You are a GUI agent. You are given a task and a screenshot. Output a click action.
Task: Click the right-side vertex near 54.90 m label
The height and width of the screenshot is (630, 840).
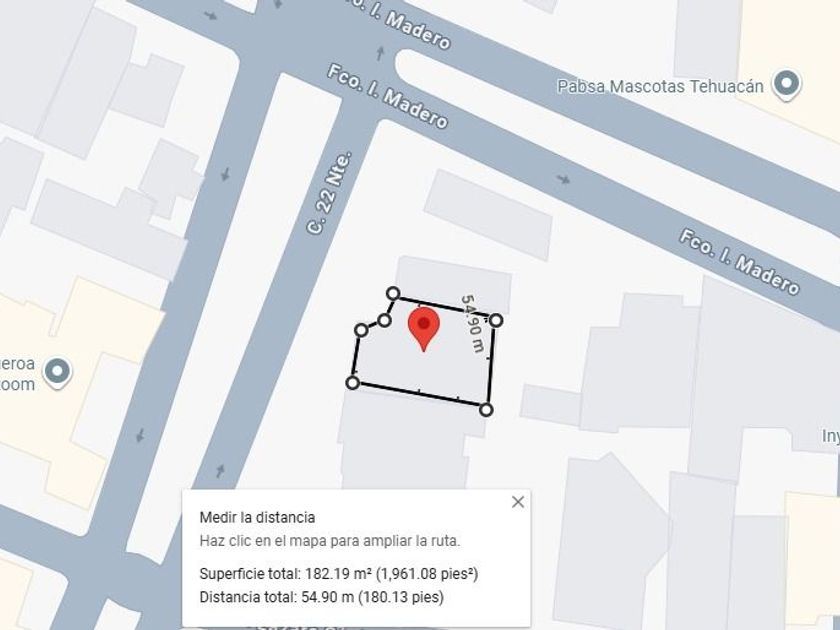[x=496, y=320]
